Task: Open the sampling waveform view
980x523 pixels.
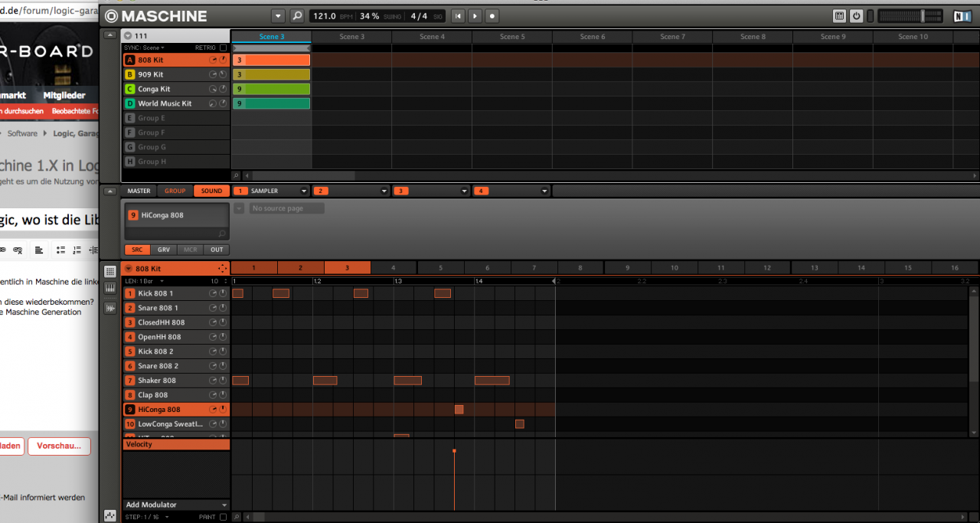Action: (x=110, y=308)
